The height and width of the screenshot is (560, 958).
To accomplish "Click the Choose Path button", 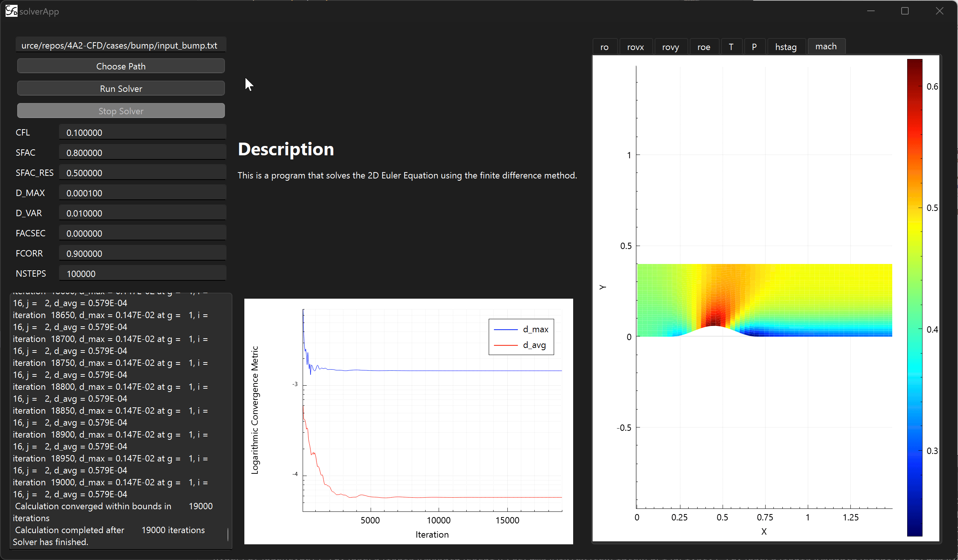I will point(121,66).
